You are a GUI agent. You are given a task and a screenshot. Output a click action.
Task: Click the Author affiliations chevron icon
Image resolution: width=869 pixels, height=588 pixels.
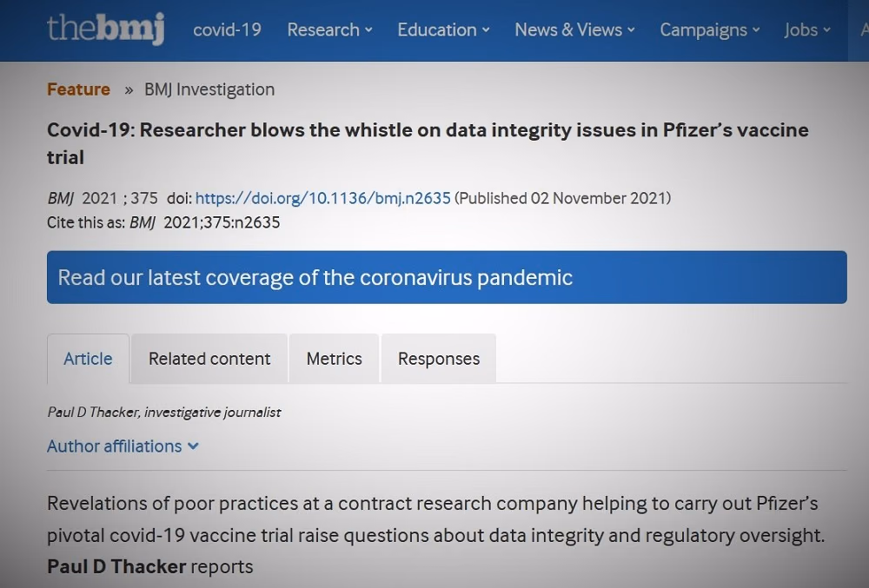193,446
